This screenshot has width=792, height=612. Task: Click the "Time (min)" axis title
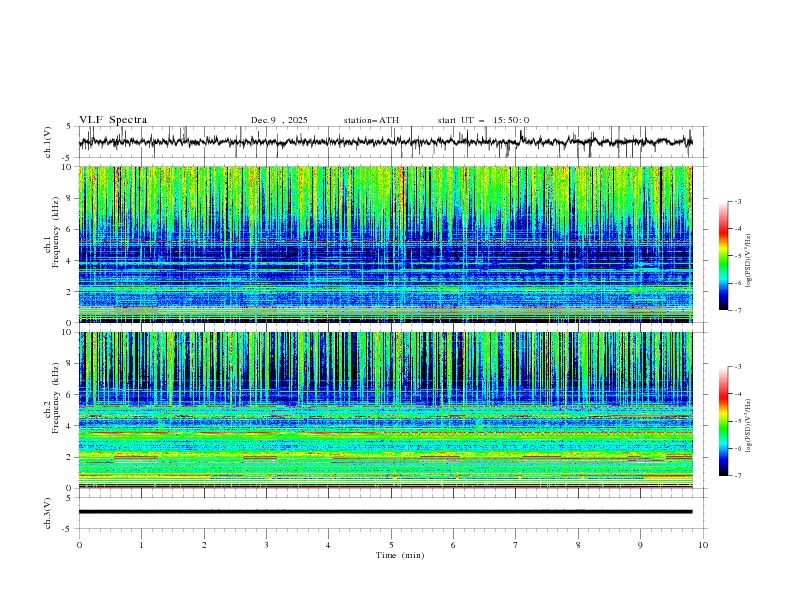click(x=400, y=555)
